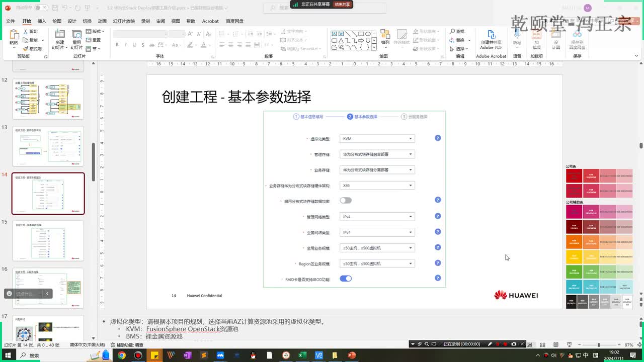
Task: Toggle Bold formatting
Action: coord(117,45)
